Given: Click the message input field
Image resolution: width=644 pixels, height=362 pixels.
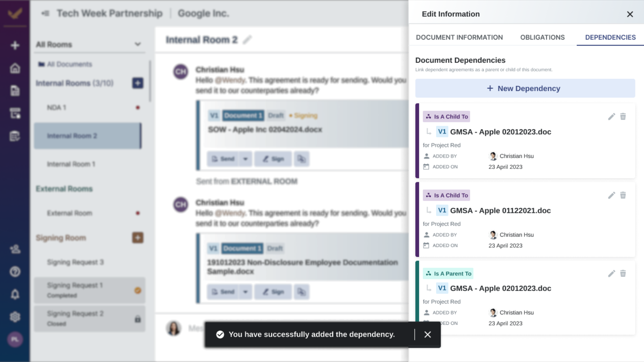Looking at the screenshot, I should pyautogui.click(x=197, y=328).
